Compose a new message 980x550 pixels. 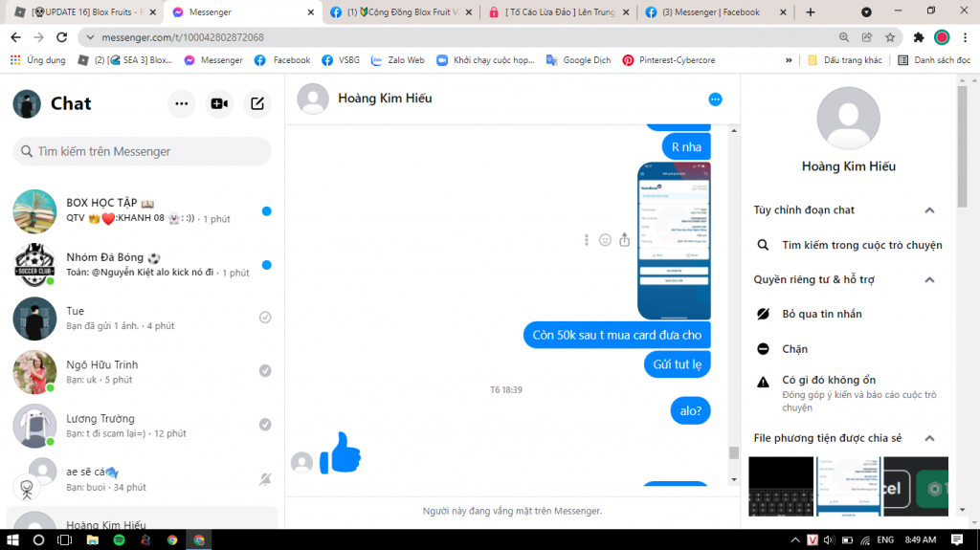(256, 103)
